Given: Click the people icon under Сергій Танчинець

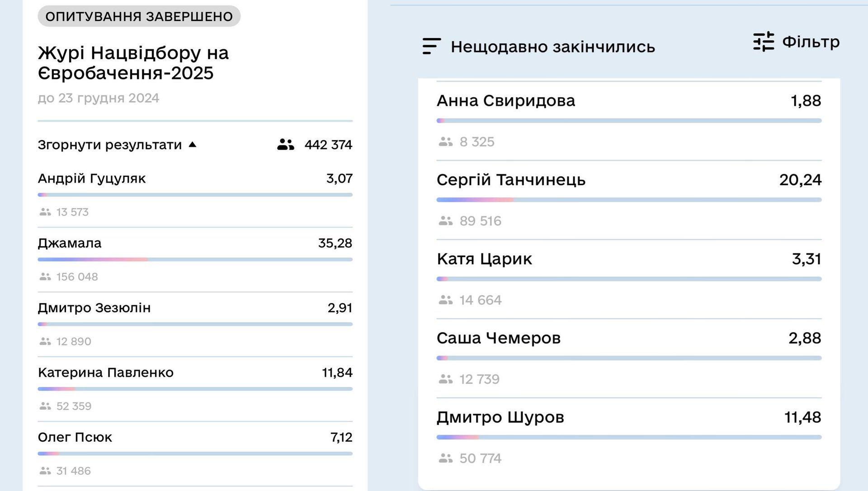Looking at the screenshot, I should point(445,221).
